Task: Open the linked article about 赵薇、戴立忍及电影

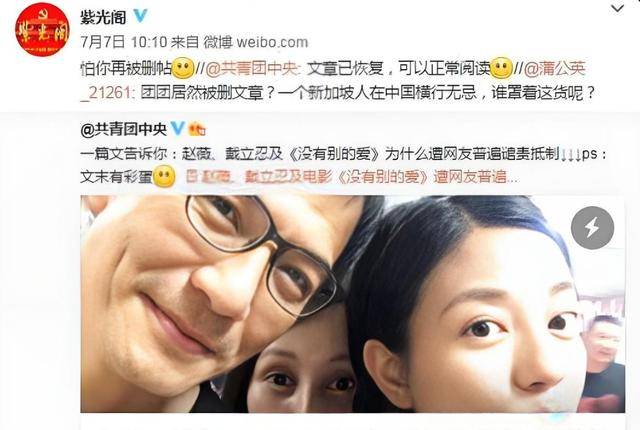Action: pyautogui.click(x=352, y=177)
